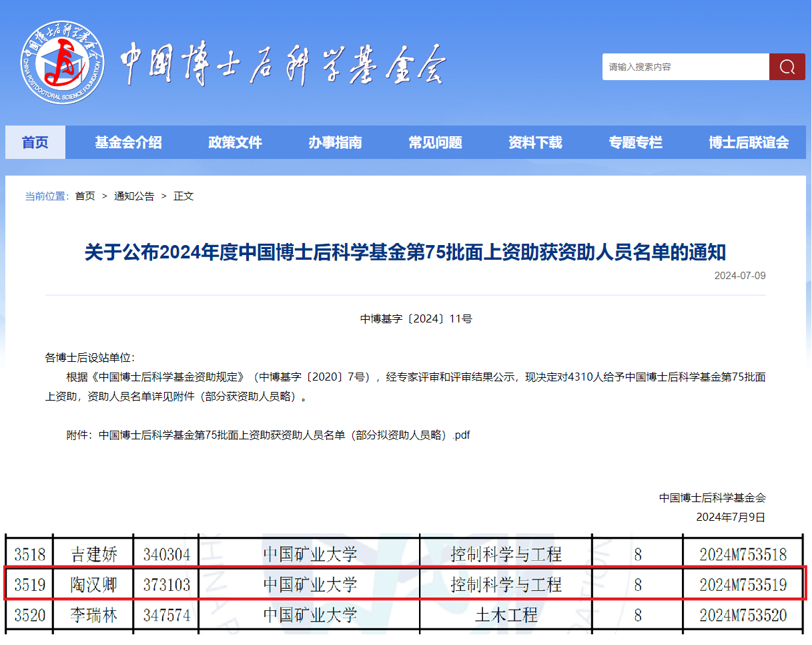Open the 常见问题 navigation item
This screenshot has width=812, height=645.
tap(435, 142)
